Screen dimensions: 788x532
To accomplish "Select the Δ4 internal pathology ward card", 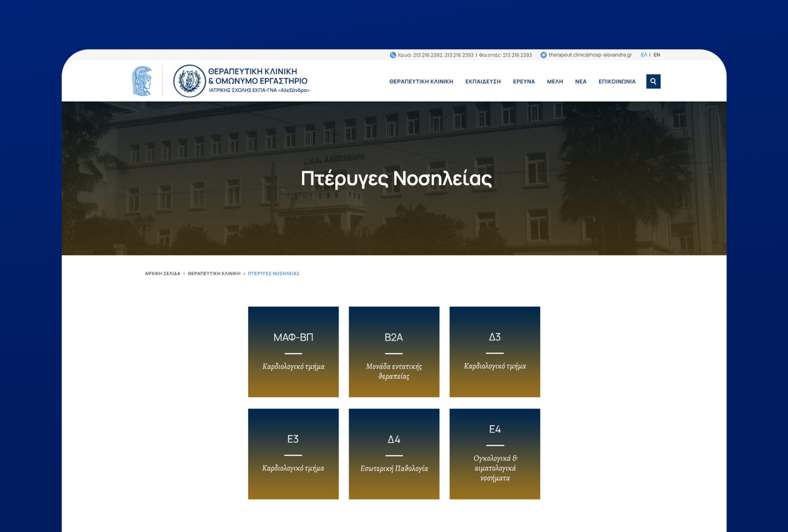I will 394,454.
